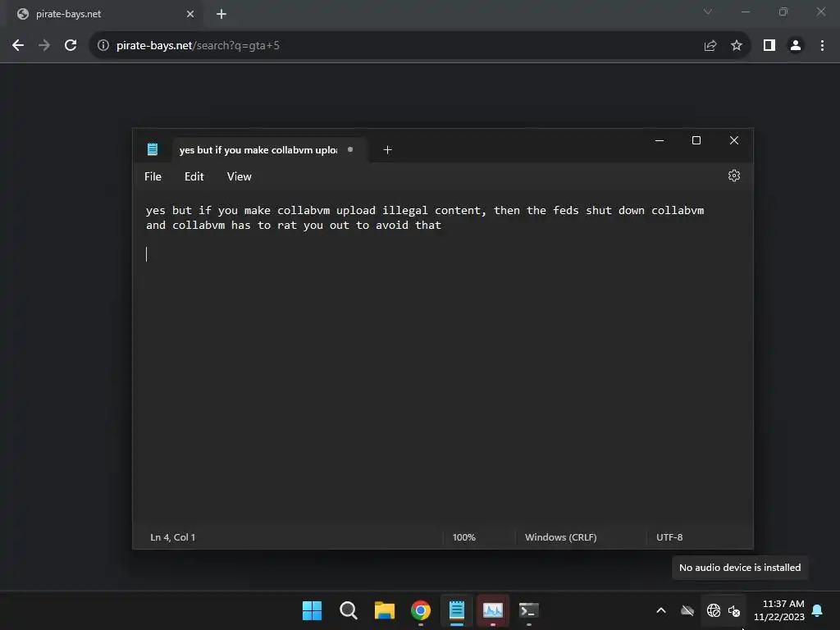Add a new Notepad tab
Image resolution: width=840 pixels, height=630 pixels.
(387, 150)
